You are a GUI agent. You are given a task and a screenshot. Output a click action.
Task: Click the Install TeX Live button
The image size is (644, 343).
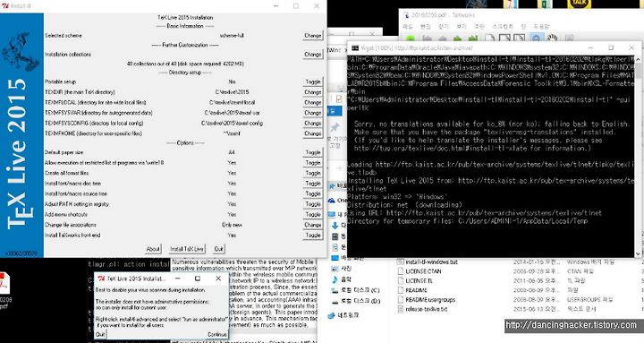pos(187,249)
